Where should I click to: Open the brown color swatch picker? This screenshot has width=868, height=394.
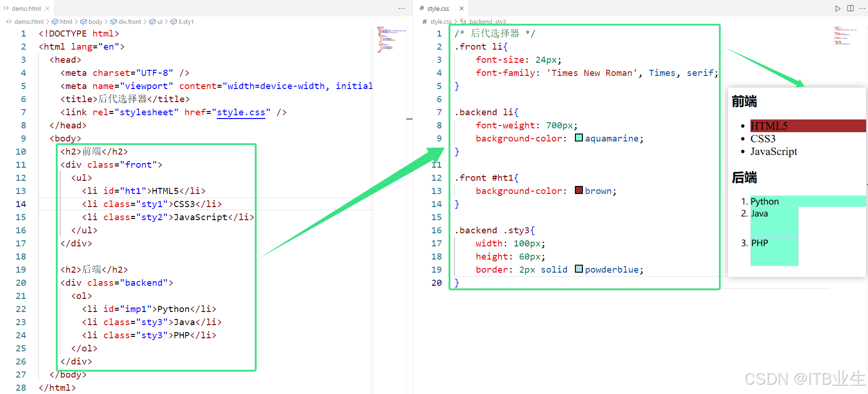579,190
